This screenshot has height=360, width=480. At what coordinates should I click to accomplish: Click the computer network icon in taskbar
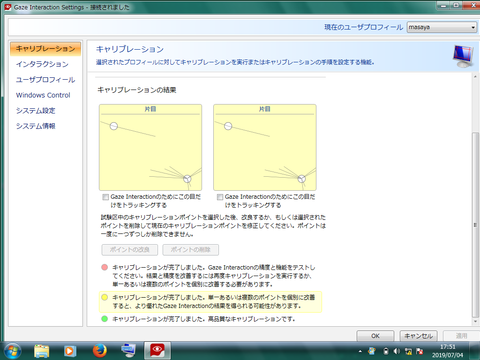point(128,351)
